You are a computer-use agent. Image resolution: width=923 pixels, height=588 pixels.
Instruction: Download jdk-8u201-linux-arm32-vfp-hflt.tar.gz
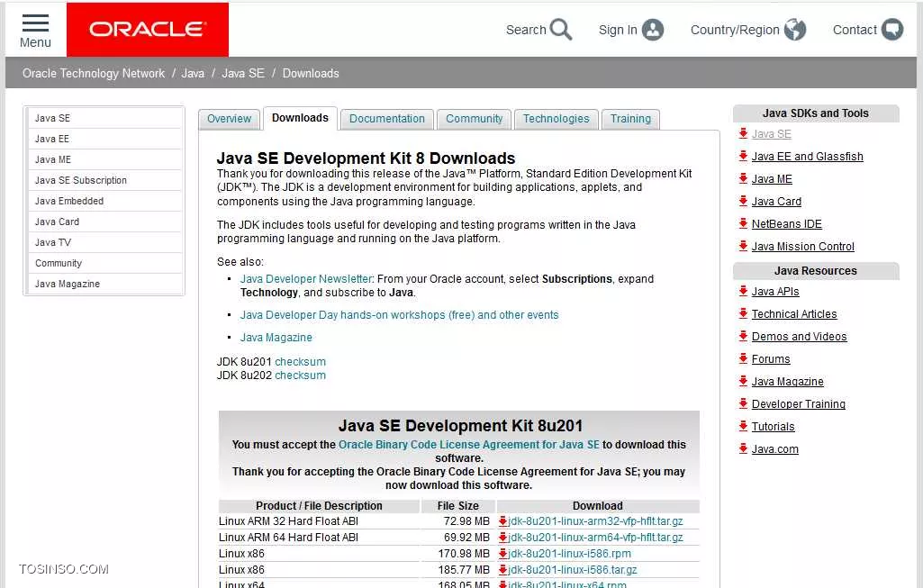click(596, 520)
